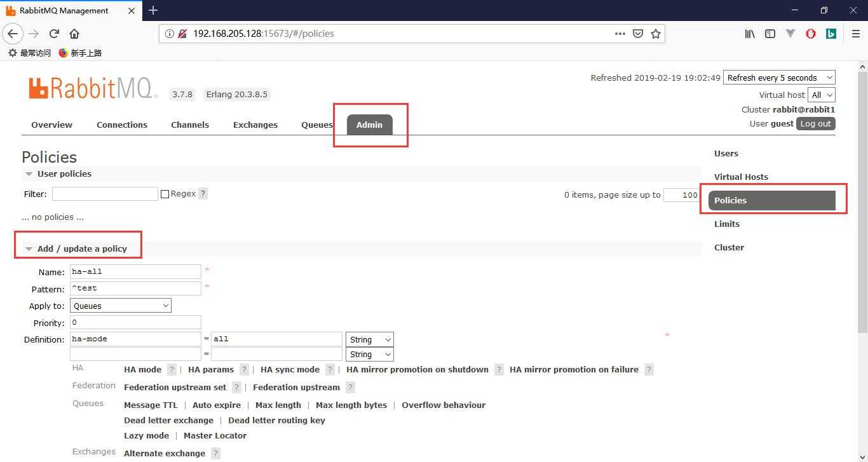The height and width of the screenshot is (462, 868).
Task: Insert the Auto expire definition key
Action: 217,405
